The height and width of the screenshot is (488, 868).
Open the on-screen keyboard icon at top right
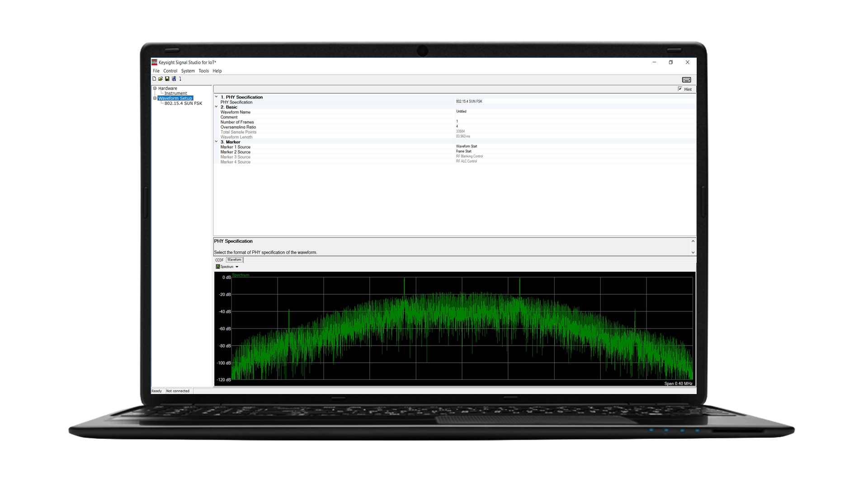tap(686, 79)
